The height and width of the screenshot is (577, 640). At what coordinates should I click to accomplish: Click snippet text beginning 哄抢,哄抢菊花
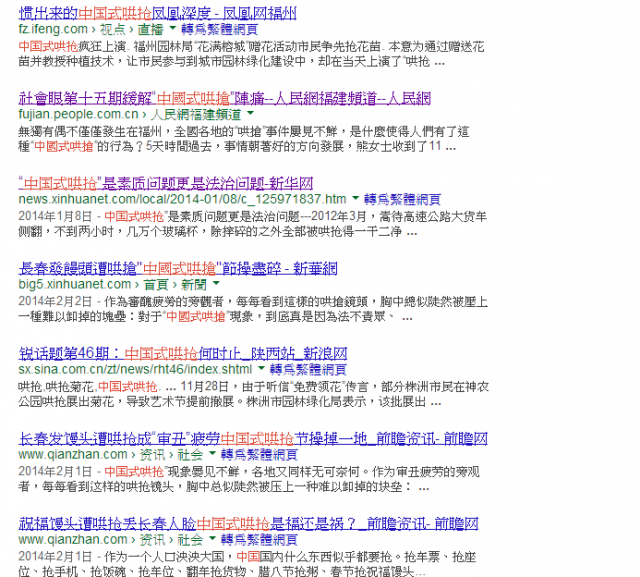(253, 394)
